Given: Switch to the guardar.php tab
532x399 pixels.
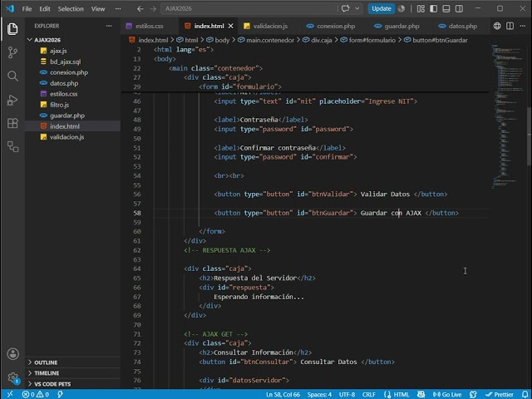Looking at the screenshot, I should point(401,26).
